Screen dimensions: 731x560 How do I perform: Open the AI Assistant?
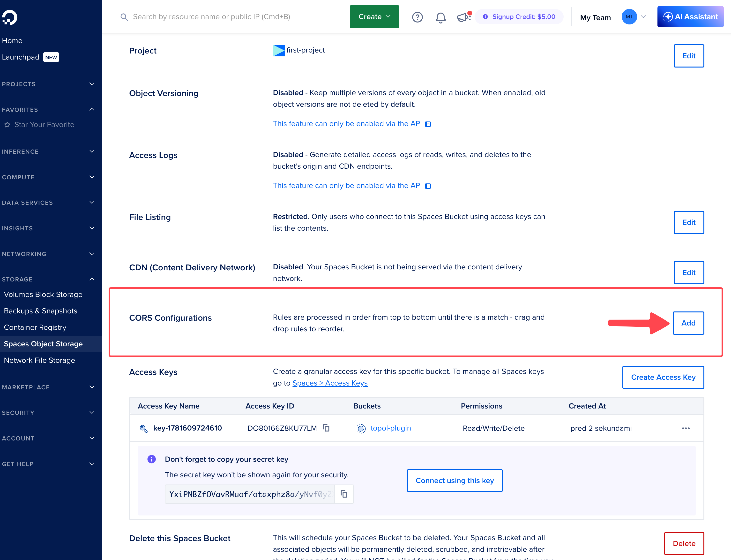pos(690,17)
